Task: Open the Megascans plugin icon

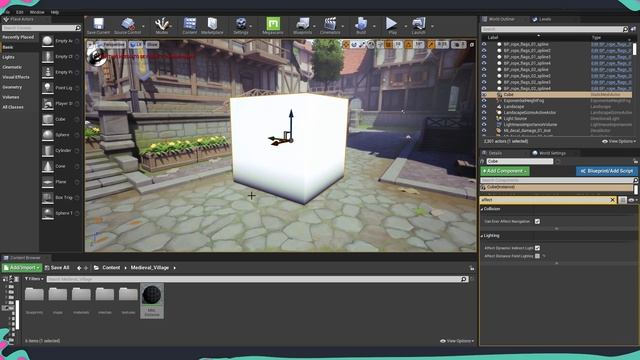Action: [273, 24]
